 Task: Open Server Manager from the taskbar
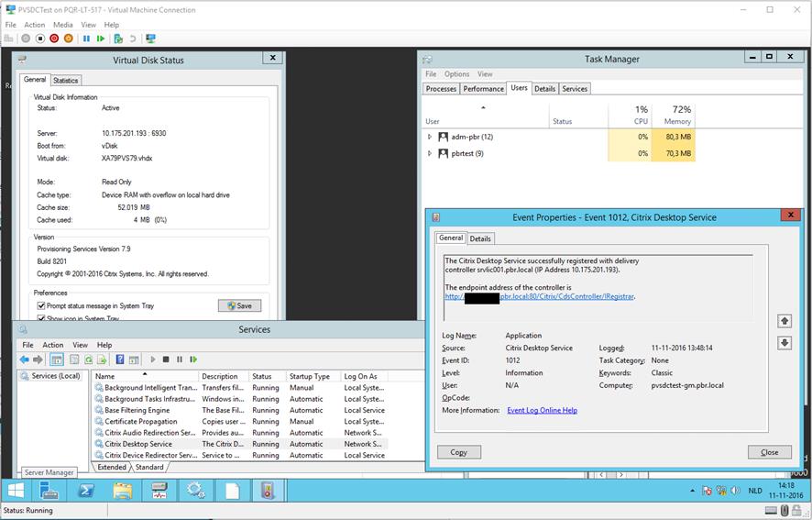[x=49, y=491]
